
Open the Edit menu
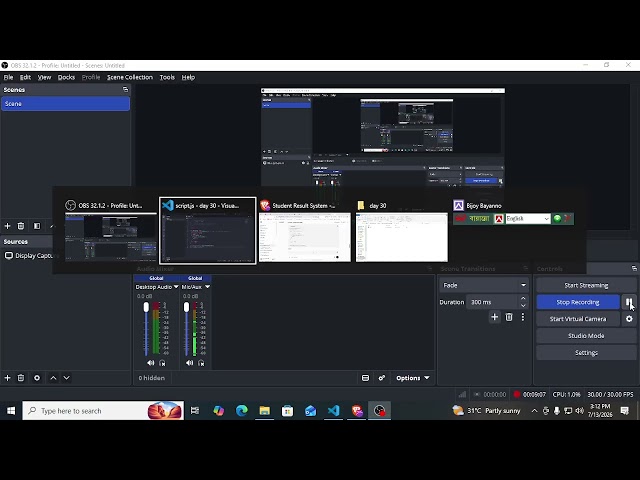coord(25,77)
